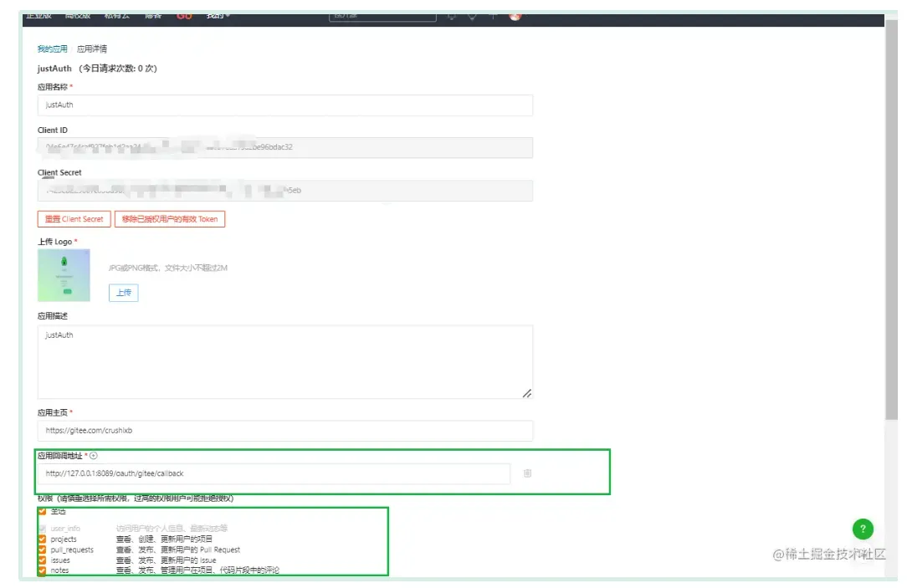
Task: Uncheck the notes permission checkbox
Action: 42,570
